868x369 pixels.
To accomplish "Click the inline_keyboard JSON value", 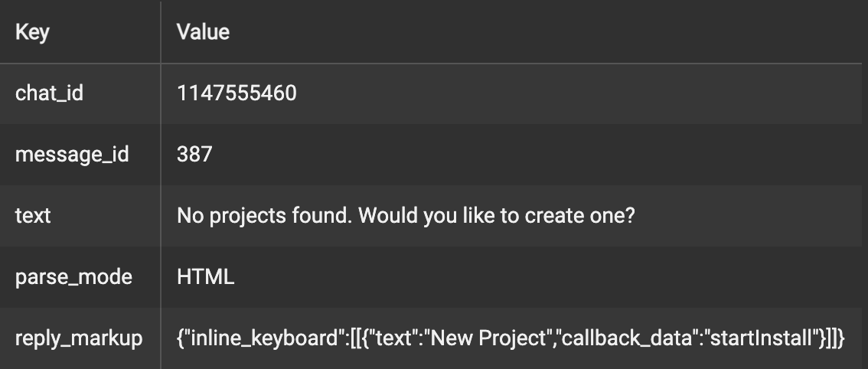I will pyautogui.click(x=511, y=338).
